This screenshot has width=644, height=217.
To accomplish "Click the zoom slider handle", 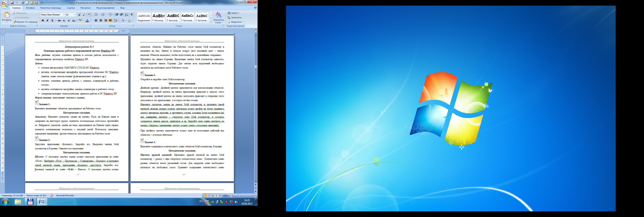I will click(239, 196).
